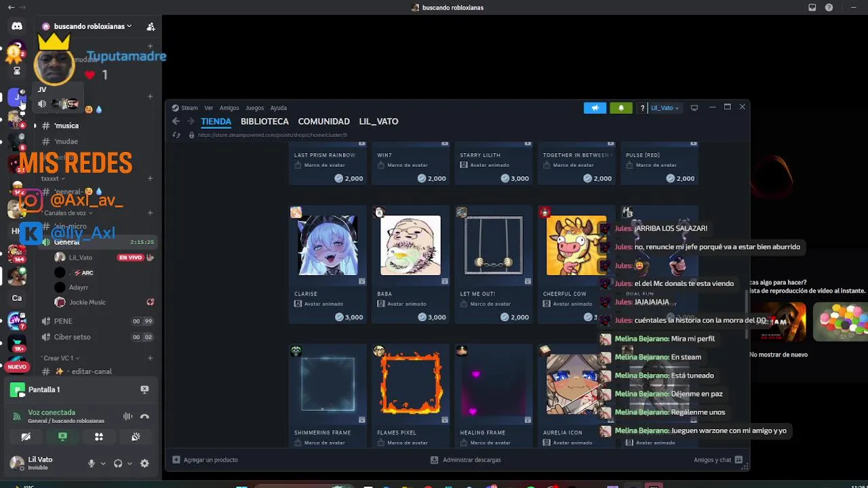Viewport: 868px width, 488px height.
Task: Switch Steam to Big Picture mode icon
Action: coord(694,108)
